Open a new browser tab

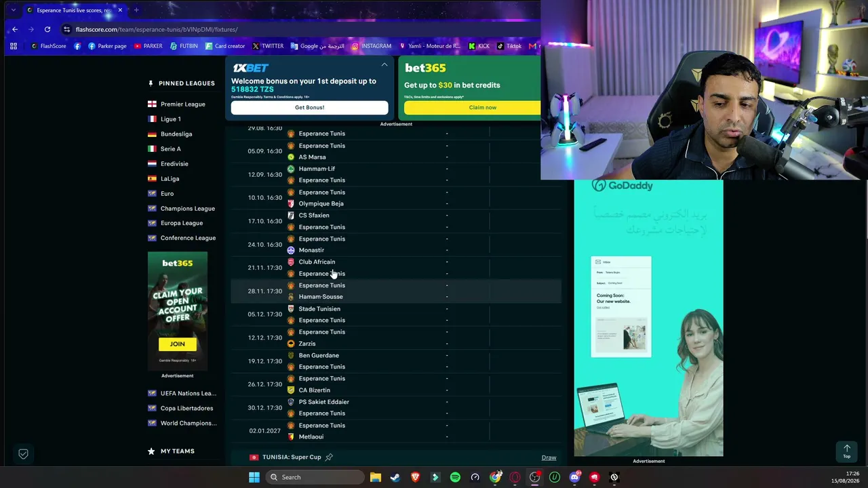[x=136, y=10]
